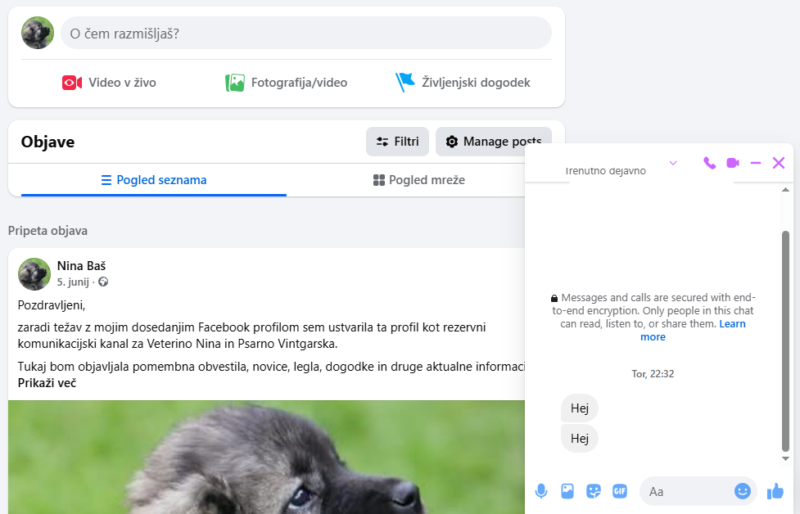Open profile picture beside post composer

coord(37,33)
